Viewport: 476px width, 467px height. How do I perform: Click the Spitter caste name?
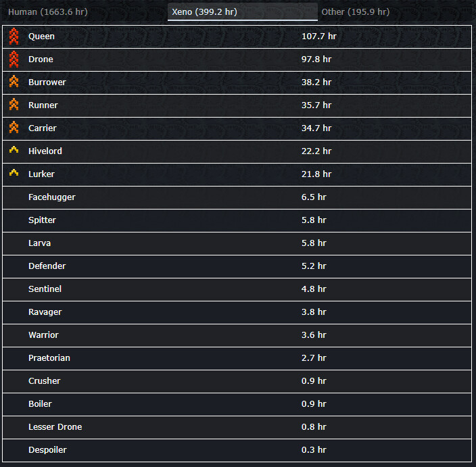pos(42,220)
